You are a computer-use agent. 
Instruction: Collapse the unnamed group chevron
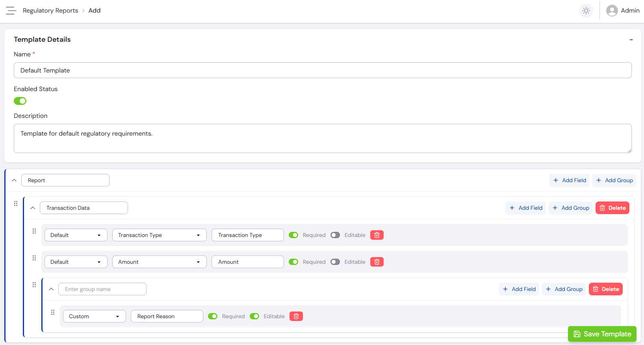tap(51, 289)
